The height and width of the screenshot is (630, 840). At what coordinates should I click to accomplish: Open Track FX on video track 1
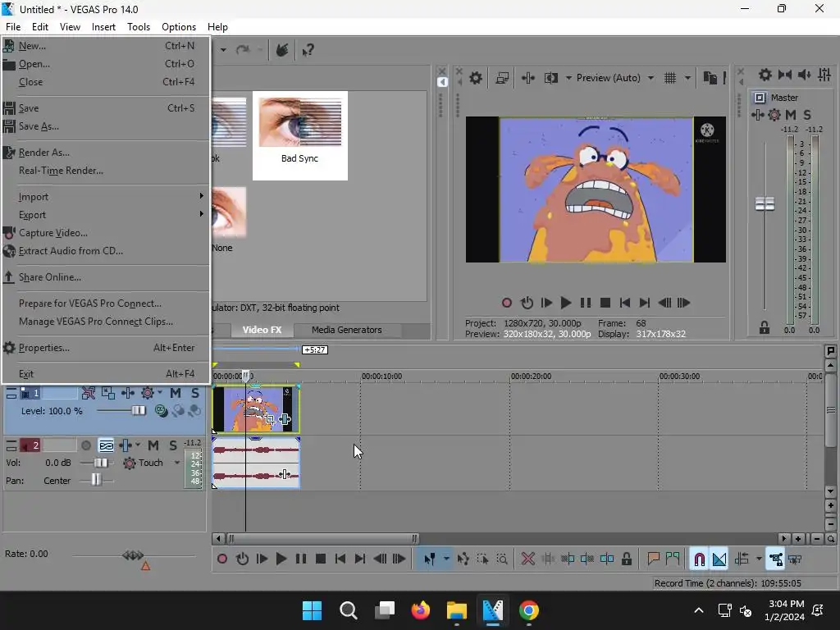point(127,393)
